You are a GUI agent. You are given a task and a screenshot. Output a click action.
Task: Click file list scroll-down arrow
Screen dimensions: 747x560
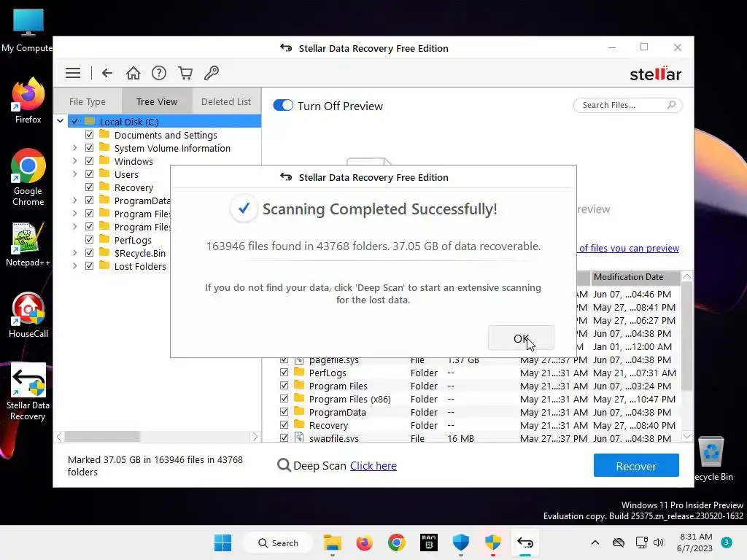coord(687,436)
